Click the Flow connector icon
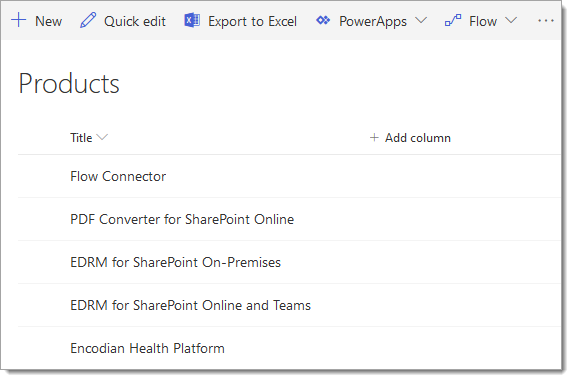This screenshot has width=572, height=380. (x=453, y=20)
